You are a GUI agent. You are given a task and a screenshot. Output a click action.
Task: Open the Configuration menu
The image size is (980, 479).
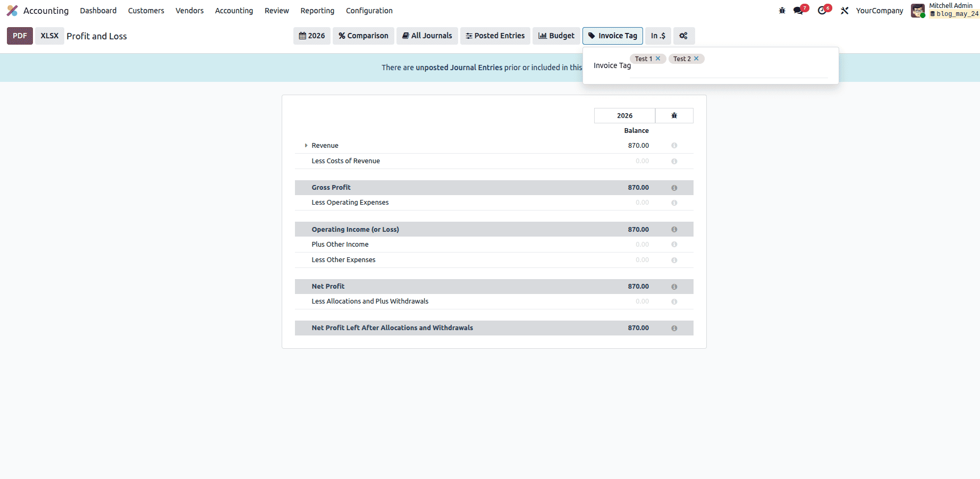coord(369,11)
